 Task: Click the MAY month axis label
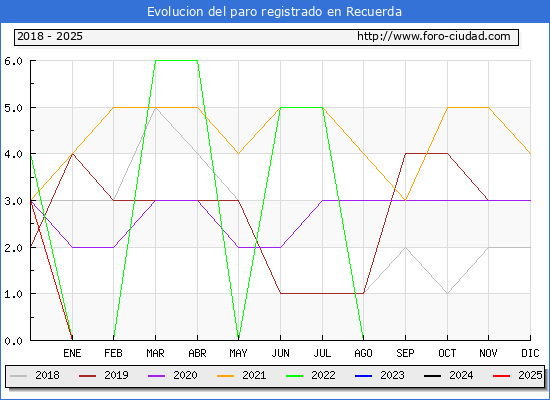pos(239,353)
